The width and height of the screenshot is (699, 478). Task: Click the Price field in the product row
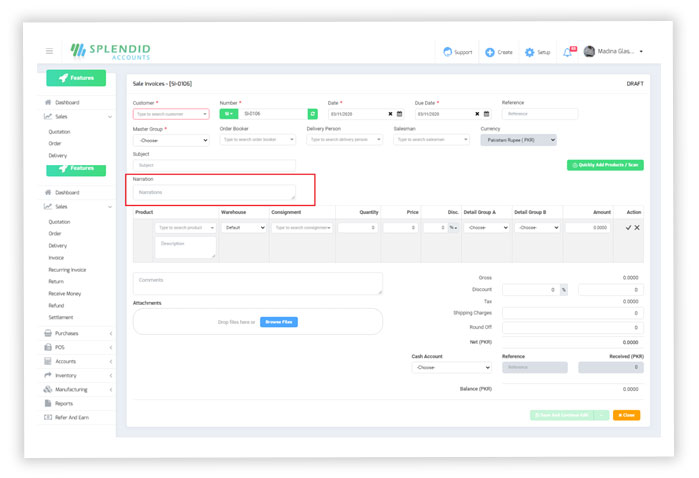pyautogui.click(x=400, y=228)
